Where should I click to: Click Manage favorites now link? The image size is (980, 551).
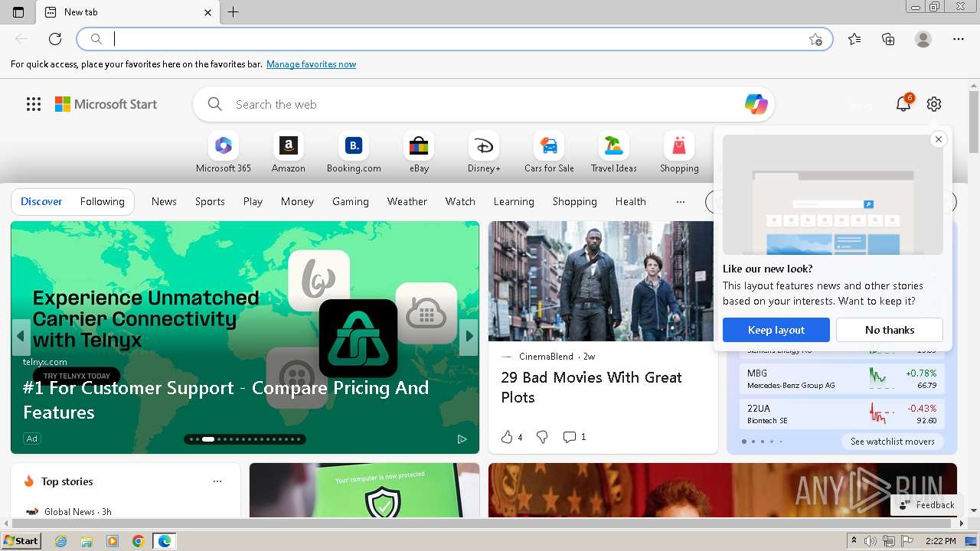point(311,64)
